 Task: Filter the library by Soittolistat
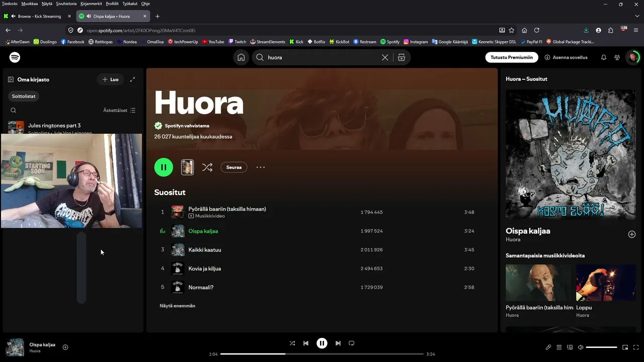24,96
